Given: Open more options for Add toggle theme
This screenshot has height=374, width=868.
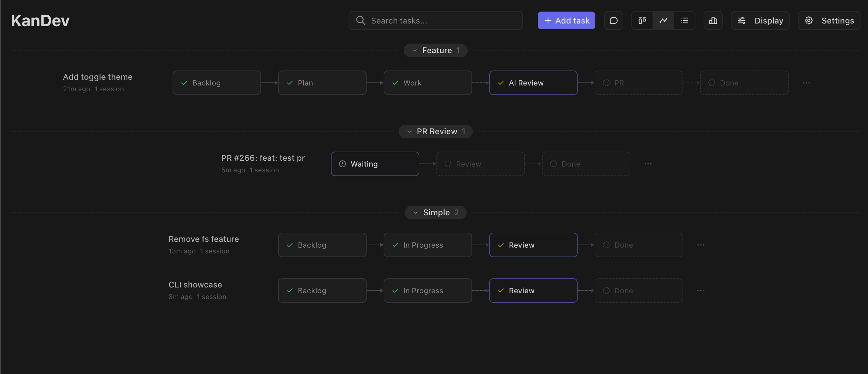Looking at the screenshot, I should coord(806,83).
